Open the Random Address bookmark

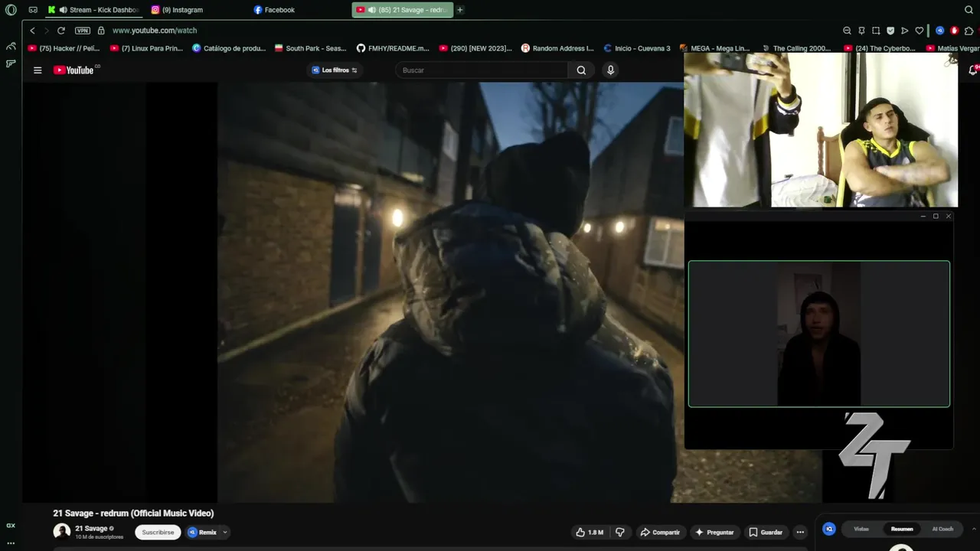click(557, 48)
